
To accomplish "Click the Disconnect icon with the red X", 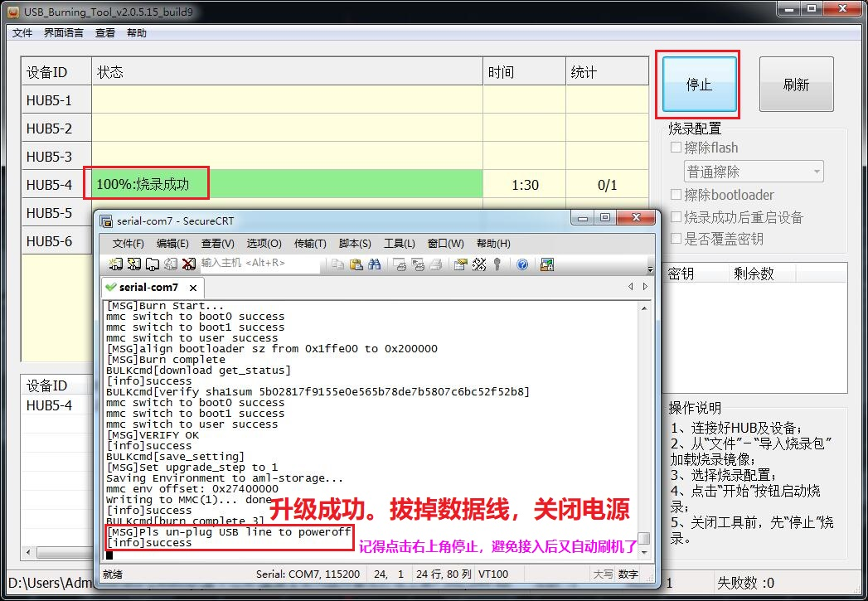I will point(189,264).
